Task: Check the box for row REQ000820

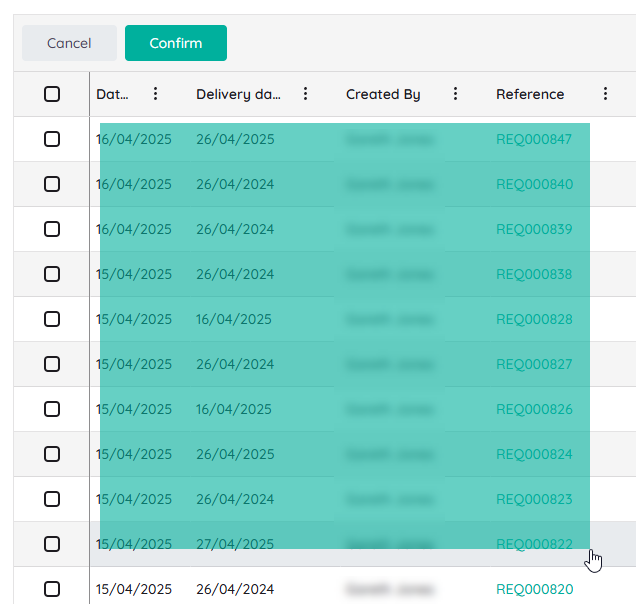Action: 52,589
